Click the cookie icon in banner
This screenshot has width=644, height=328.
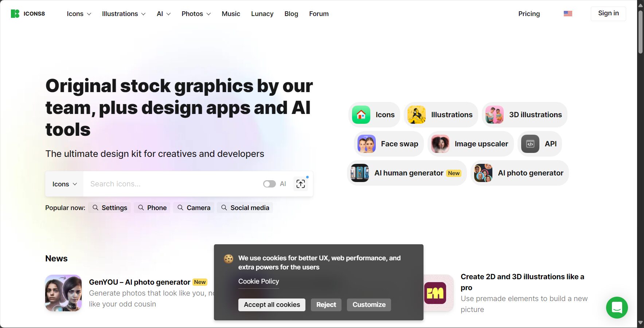pyautogui.click(x=229, y=259)
